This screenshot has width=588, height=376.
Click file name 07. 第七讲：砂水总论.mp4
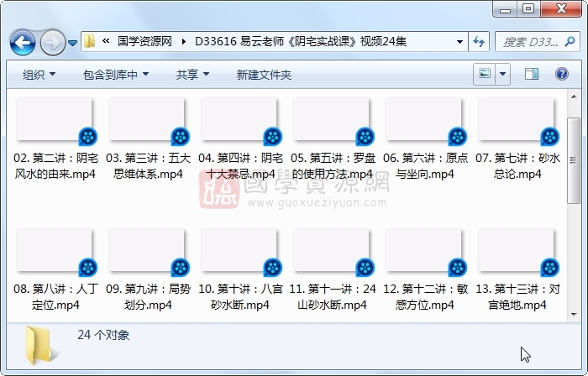[517, 166]
